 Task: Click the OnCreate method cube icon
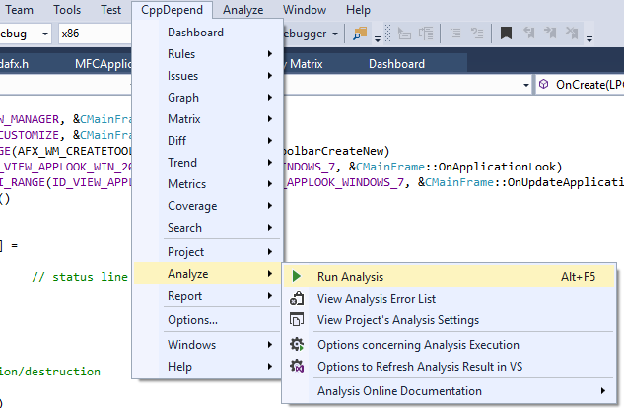click(x=543, y=84)
